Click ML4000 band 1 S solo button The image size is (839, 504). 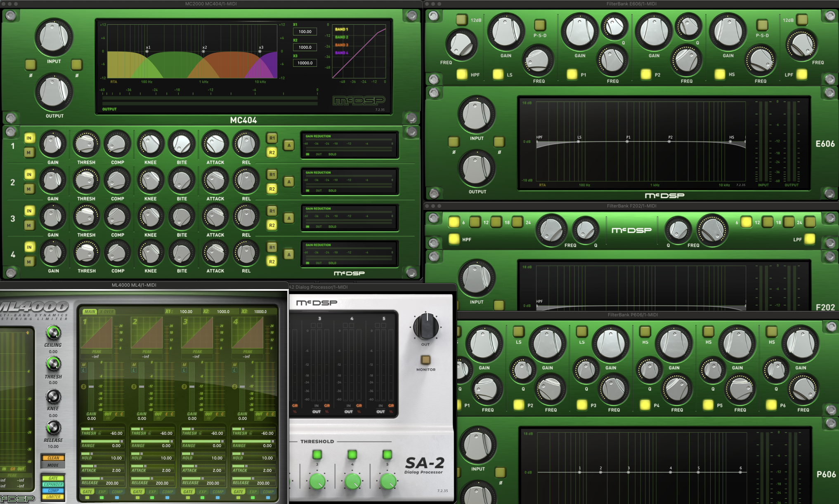tap(84, 386)
